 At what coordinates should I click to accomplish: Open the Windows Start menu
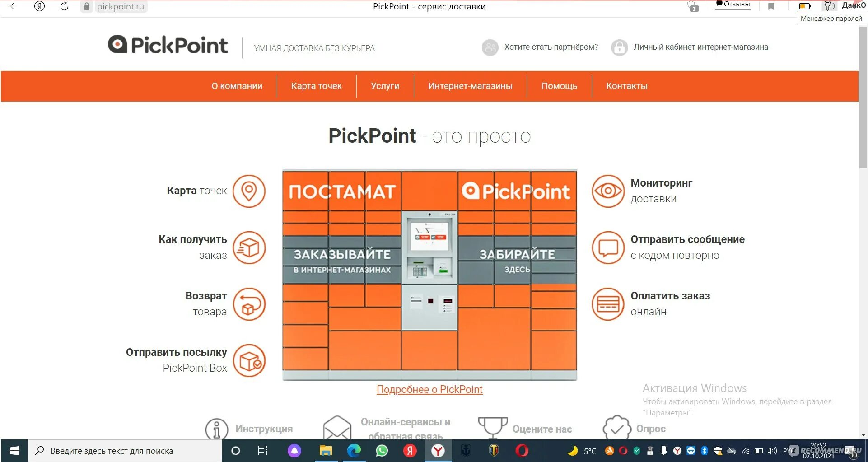(x=14, y=451)
